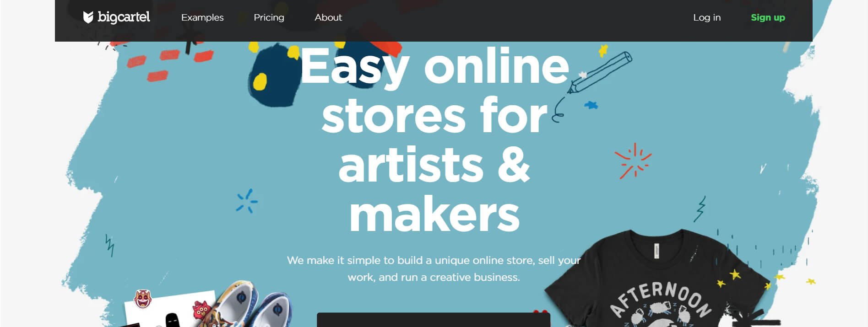
Task: Click the Easy online stores headline
Action: [x=434, y=139]
